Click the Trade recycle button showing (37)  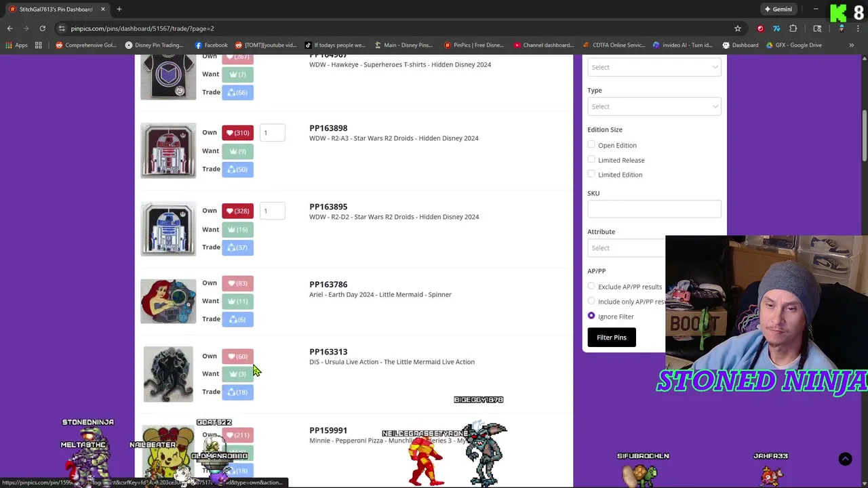(x=237, y=247)
